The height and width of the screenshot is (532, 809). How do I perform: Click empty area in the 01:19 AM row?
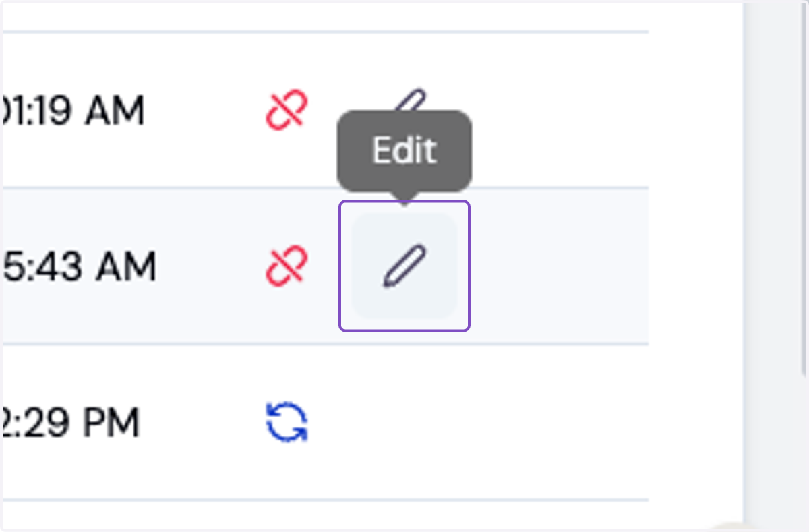pyautogui.click(x=560, y=111)
